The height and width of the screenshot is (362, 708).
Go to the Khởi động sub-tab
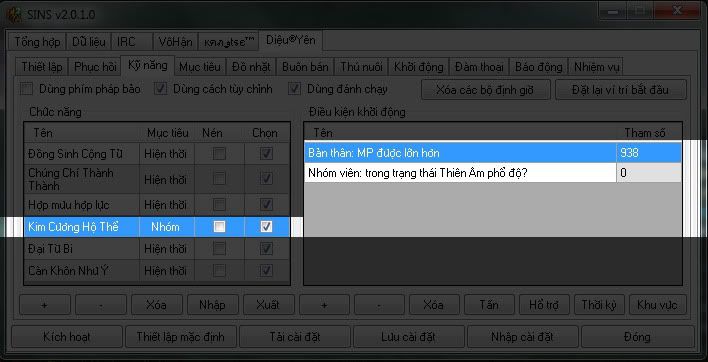click(x=419, y=67)
